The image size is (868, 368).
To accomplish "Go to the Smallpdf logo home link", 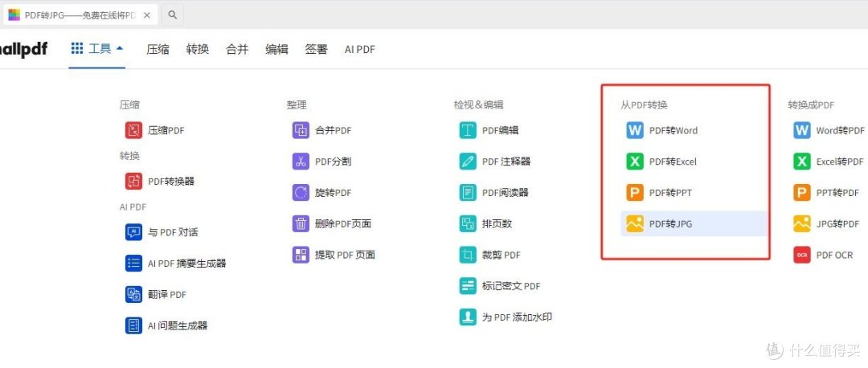I will (24, 49).
